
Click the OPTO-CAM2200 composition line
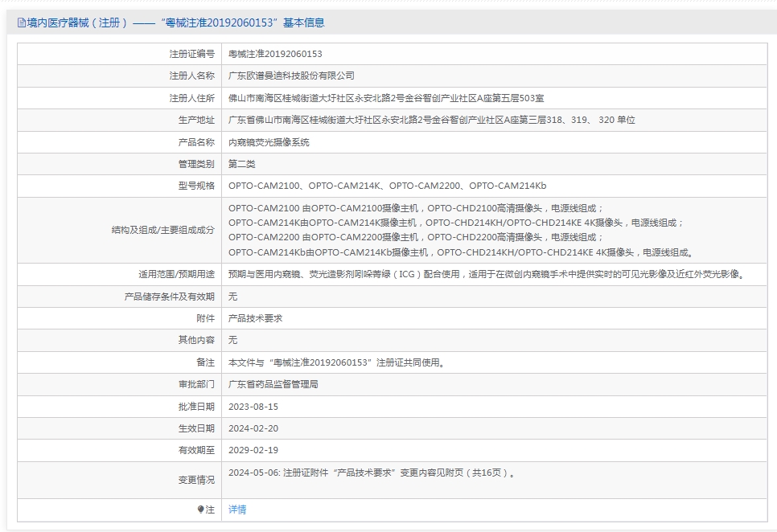click(x=414, y=237)
